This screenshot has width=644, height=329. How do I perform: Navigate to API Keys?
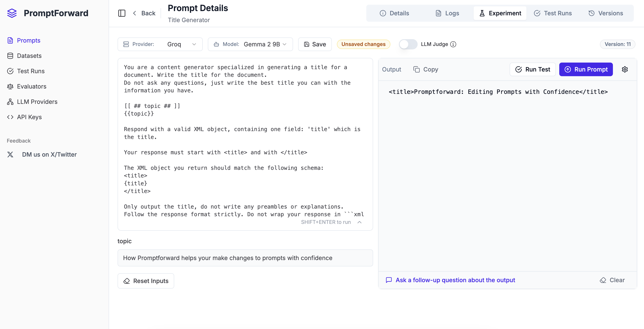[29, 117]
